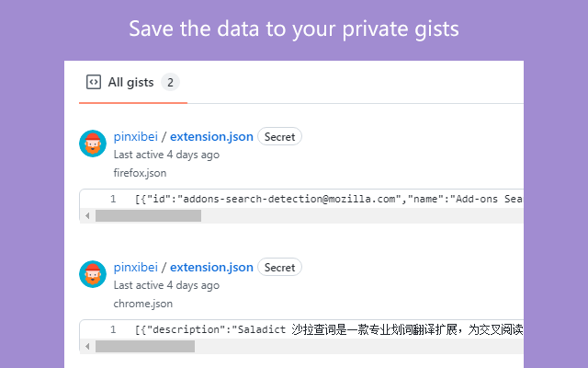Viewport: 588px width, 368px height.
Task: Open extension.json link above chrome.json
Action: click(211, 267)
